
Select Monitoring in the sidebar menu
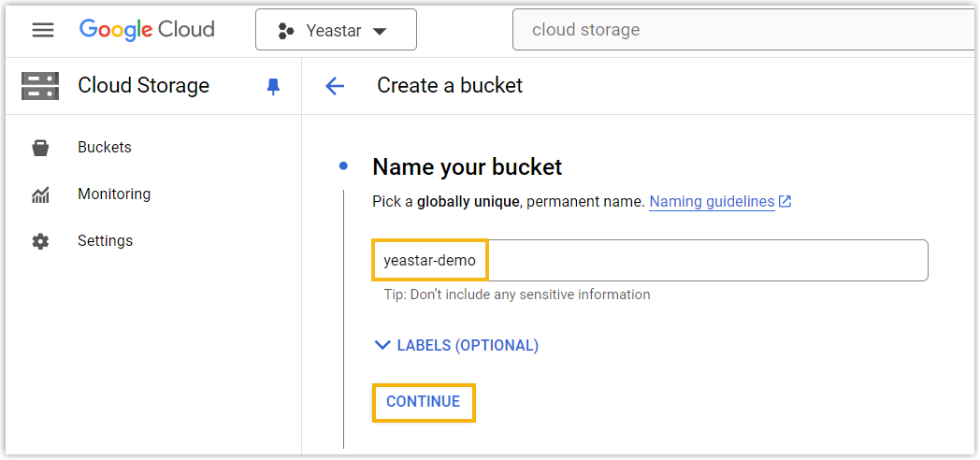point(114,194)
